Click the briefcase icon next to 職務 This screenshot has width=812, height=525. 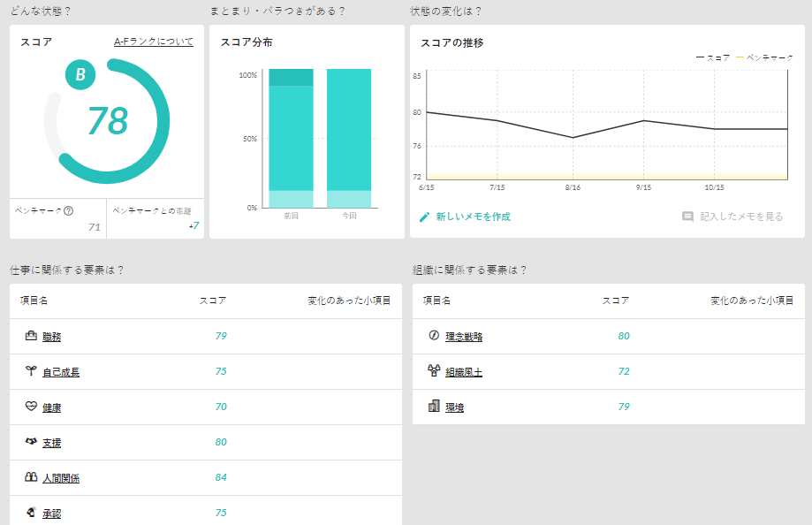click(x=30, y=336)
